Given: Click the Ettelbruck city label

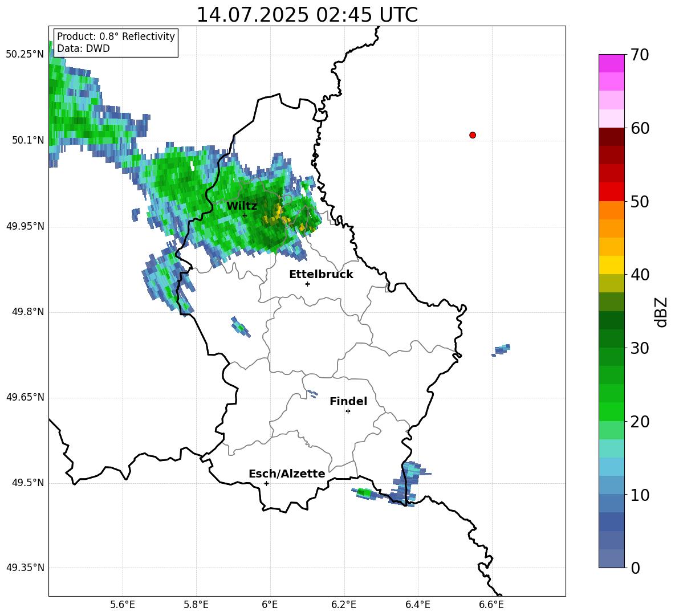Looking at the screenshot, I should (x=321, y=275).
